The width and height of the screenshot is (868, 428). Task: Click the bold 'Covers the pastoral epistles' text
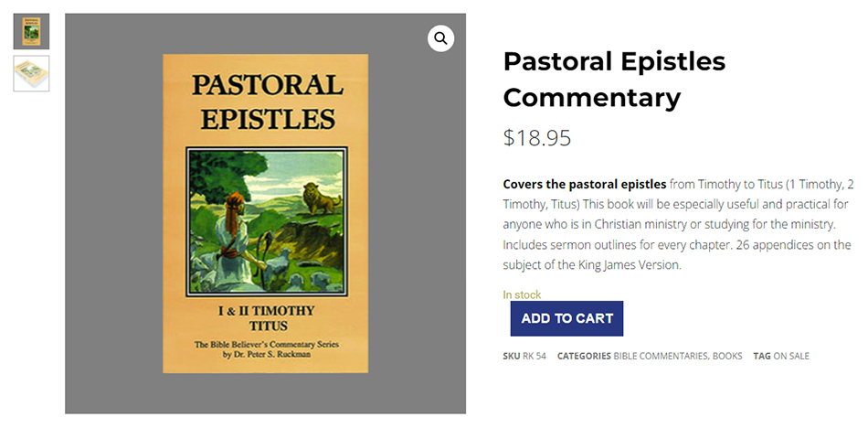pyautogui.click(x=584, y=184)
